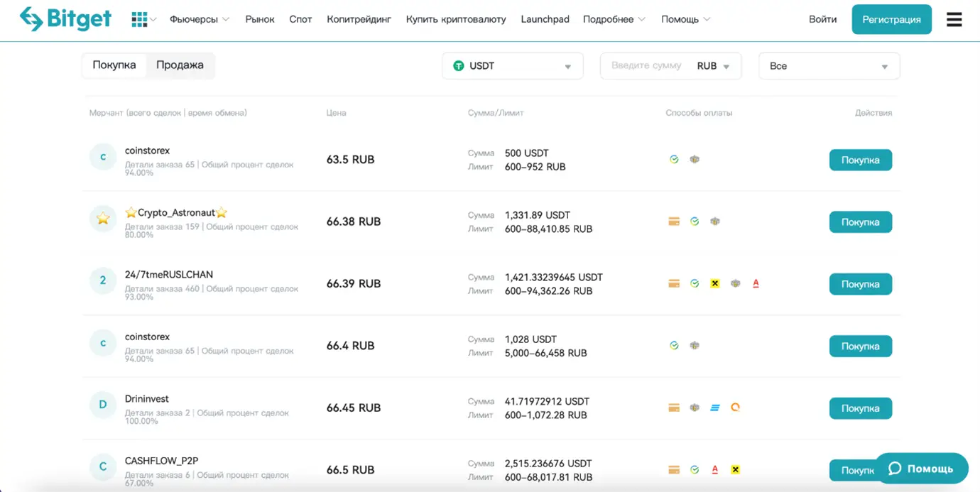
Task: Click the Tinkoff crest icon in the 63.5 RUB row
Action: tap(695, 160)
